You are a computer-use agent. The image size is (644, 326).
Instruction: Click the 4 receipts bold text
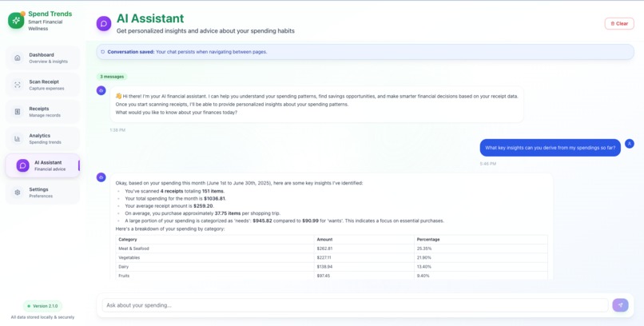click(x=172, y=191)
